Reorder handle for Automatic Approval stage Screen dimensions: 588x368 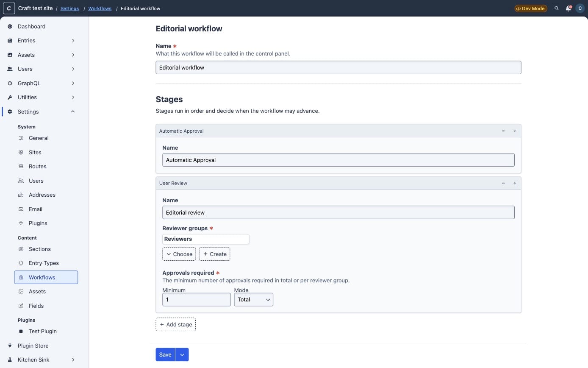(x=515, y=131)
